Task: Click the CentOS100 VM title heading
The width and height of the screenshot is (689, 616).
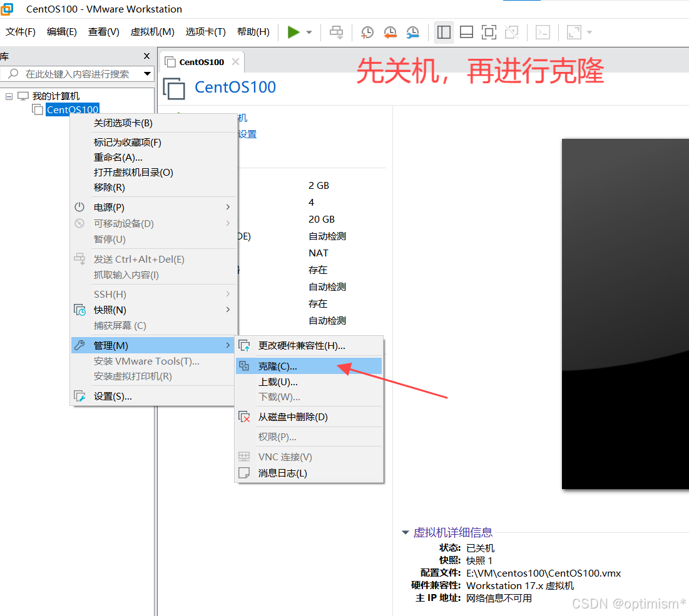Action: [x=235, y=88]
